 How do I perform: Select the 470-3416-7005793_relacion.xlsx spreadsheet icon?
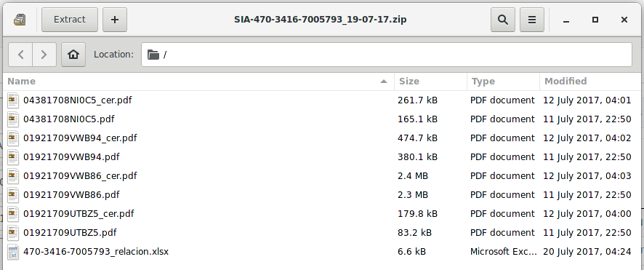13,252
